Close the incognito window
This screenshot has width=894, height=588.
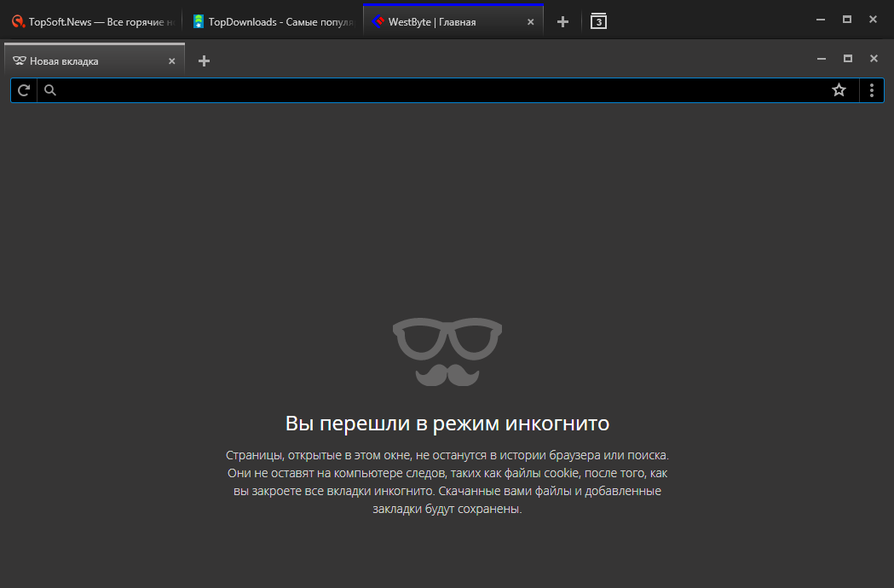click(874, 59)
